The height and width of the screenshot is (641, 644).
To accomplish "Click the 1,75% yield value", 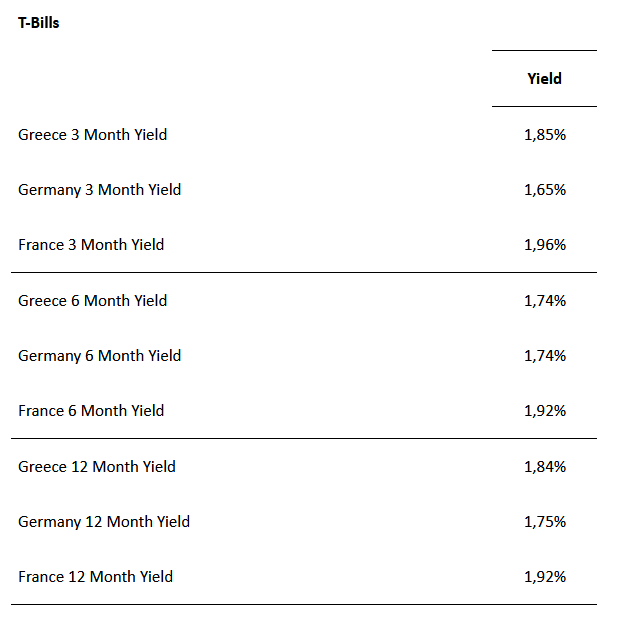I will click(544, 522).
